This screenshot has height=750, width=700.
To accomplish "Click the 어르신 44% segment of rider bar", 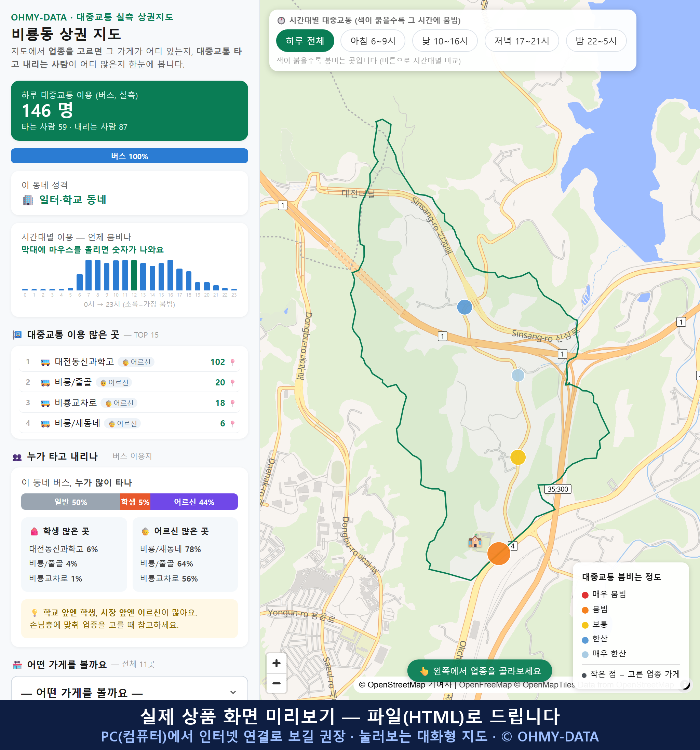I will click(194, 502).
